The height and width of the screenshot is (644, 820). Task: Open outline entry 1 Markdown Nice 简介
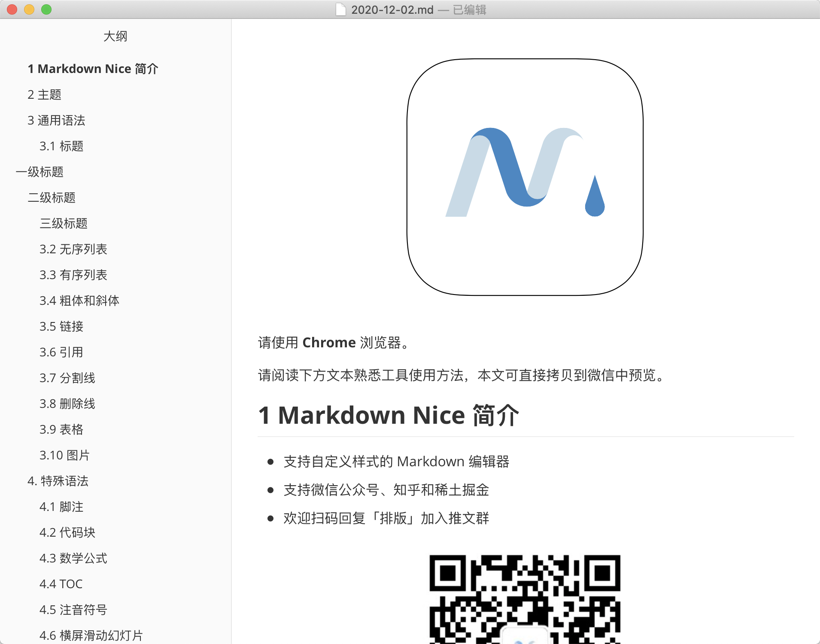point(93,69)
